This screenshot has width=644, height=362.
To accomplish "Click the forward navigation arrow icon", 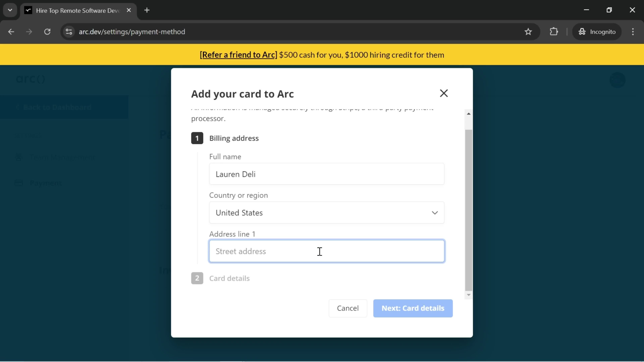I will click(x=28, y=31).
